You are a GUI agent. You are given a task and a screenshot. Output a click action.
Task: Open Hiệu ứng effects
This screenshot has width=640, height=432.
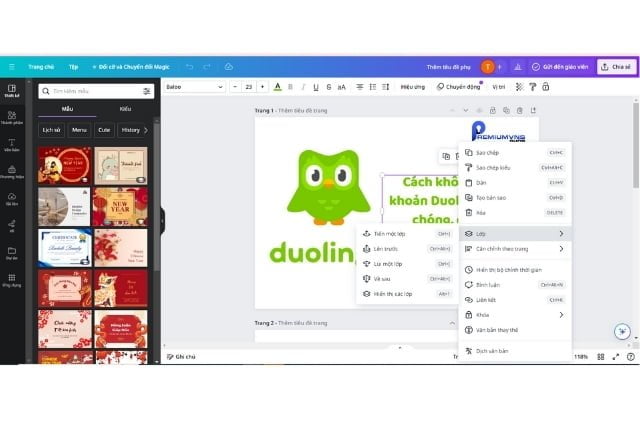[x=413, y=87]
